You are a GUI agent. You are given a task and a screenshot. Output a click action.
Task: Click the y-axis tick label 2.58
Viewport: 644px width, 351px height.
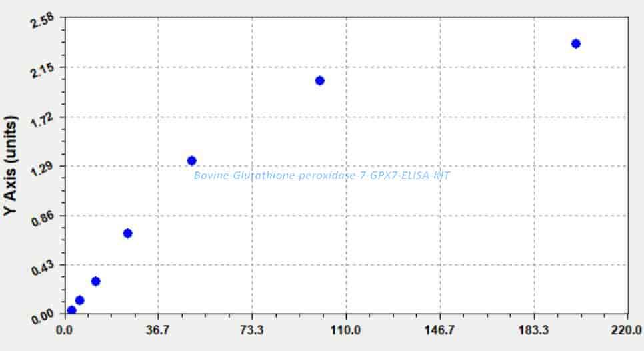[x=43, y=20]
